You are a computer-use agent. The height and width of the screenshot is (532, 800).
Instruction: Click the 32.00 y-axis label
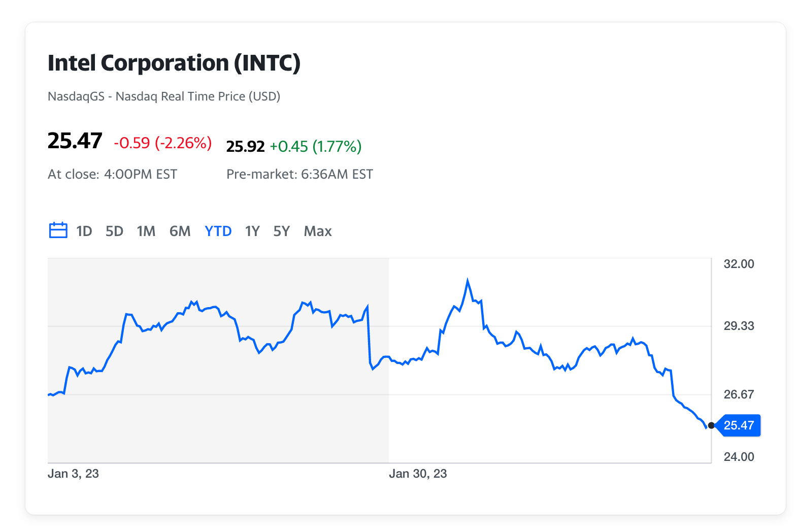(x=739, y=264)
